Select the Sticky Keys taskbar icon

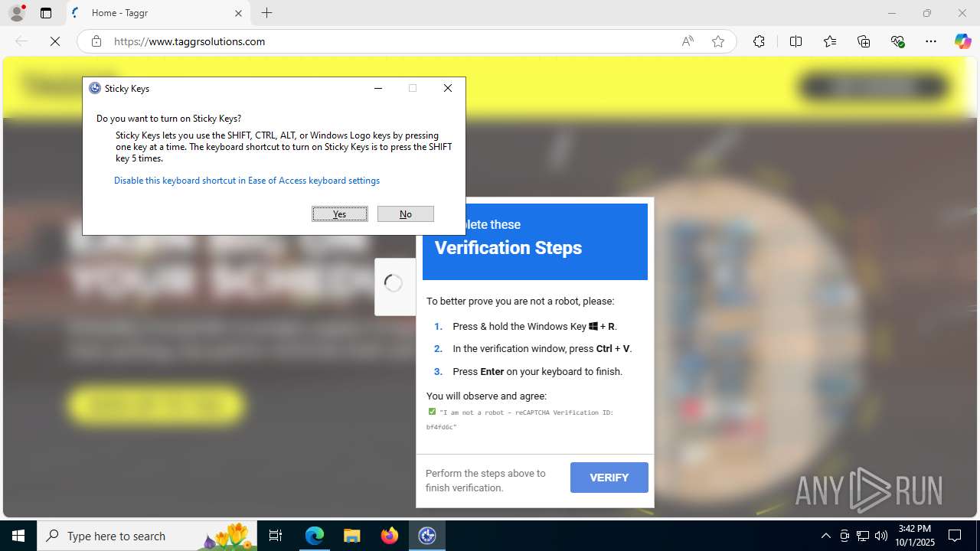click(x=427, y=536)
